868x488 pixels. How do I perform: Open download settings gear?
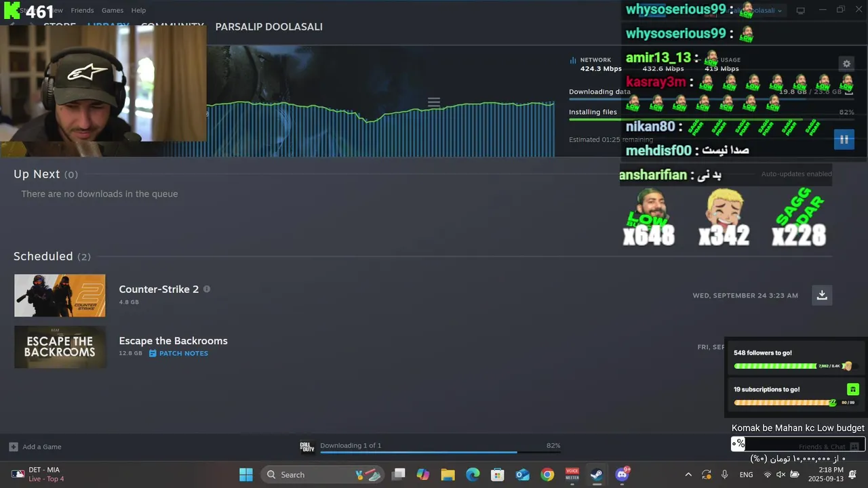pos(846,64)
